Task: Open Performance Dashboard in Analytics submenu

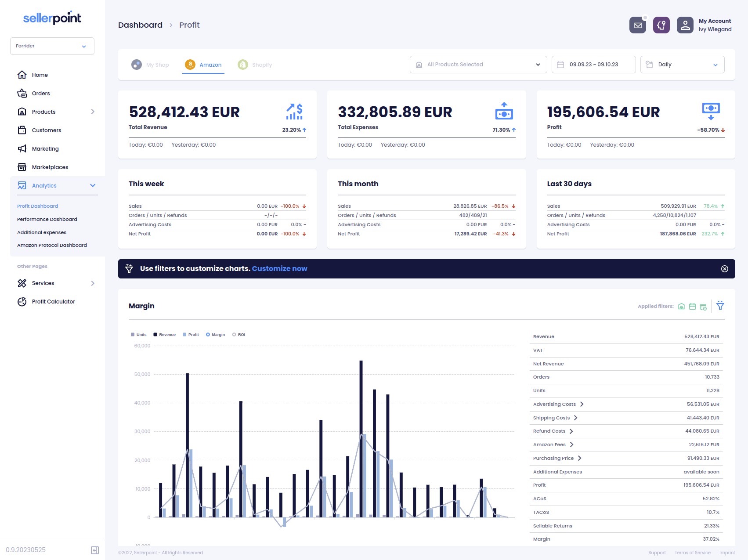Action: click(47, 219)
